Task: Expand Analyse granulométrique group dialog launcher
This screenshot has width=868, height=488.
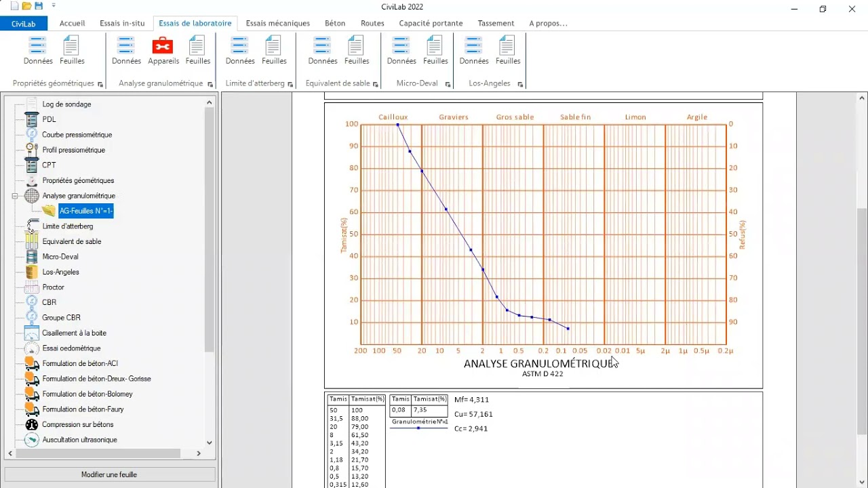Action: [210, 84]
